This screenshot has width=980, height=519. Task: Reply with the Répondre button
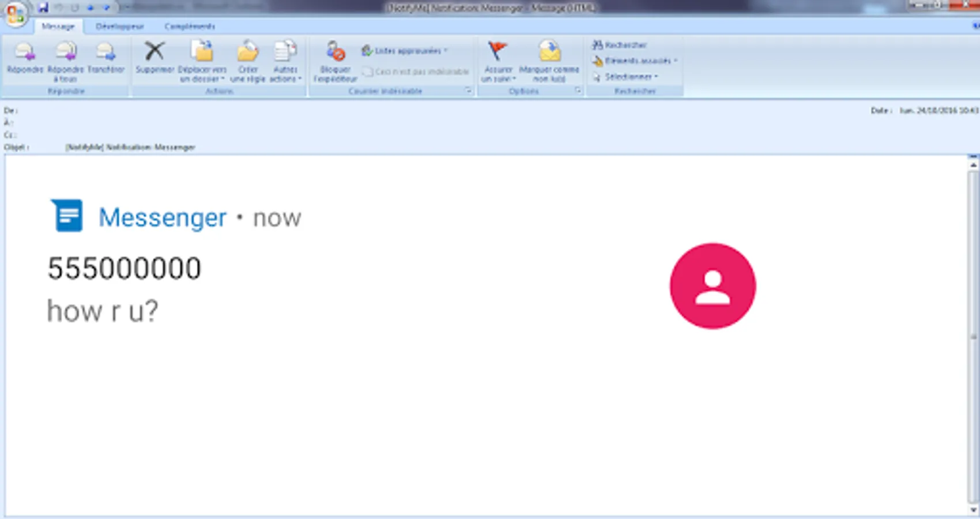25,58
